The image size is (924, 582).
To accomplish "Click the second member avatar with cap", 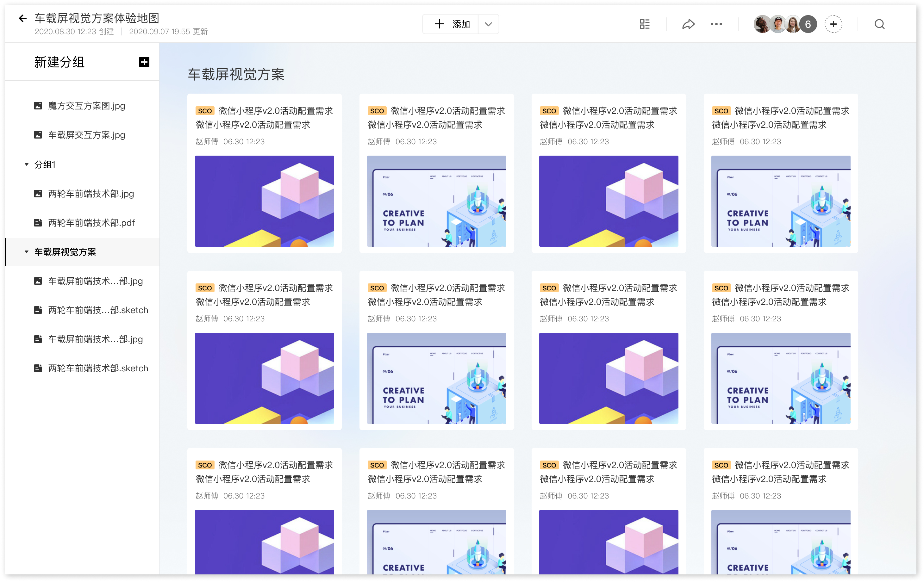I will [777, 24].
